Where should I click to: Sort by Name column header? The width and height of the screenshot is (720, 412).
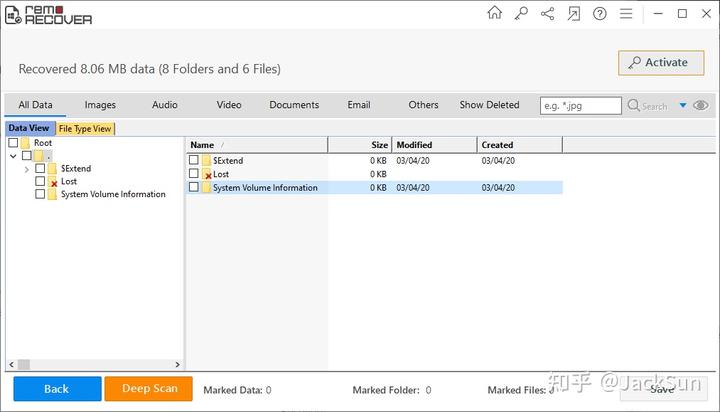click(257, 145)
